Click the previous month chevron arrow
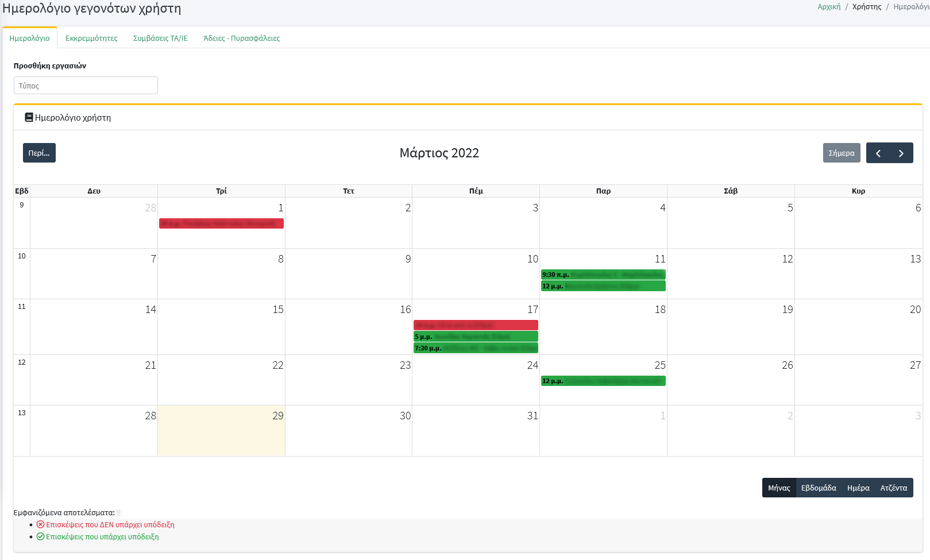 878,153
